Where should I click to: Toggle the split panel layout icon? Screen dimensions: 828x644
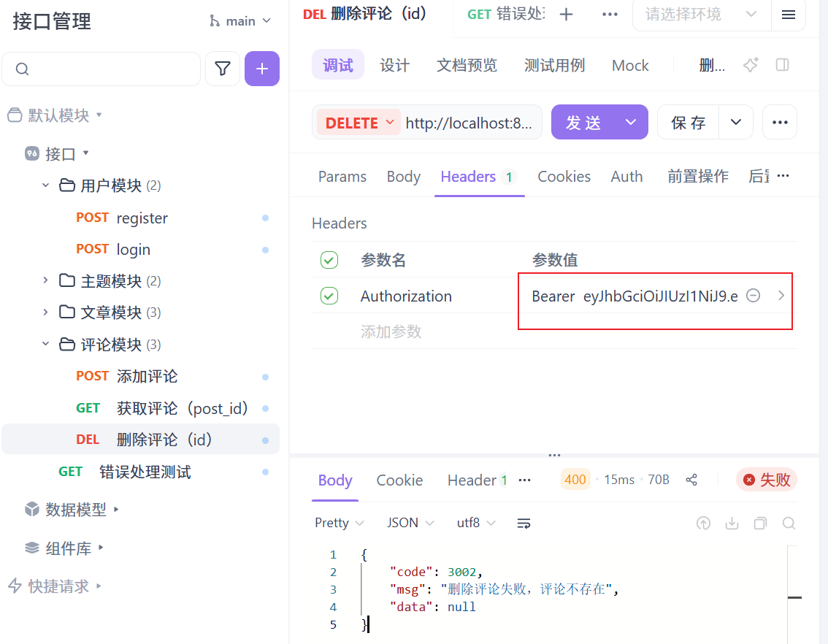click(x=782, y=65)
